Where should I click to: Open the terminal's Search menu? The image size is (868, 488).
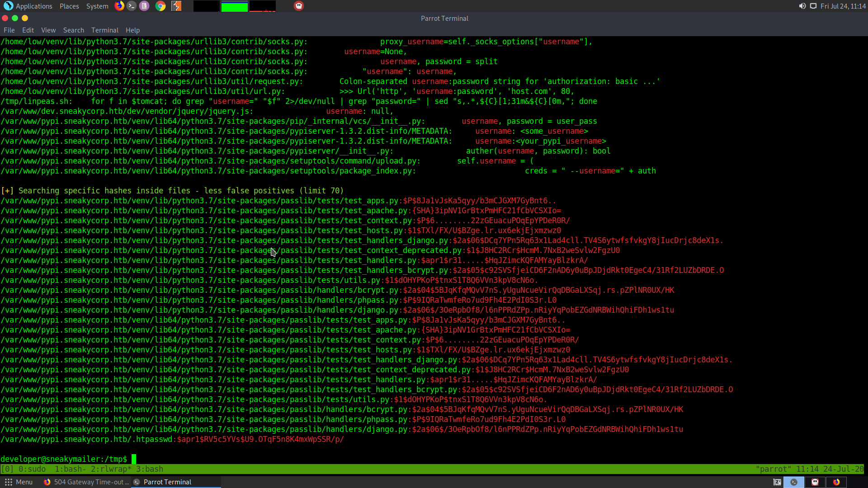pyautogui.click(x=73, y=30)
